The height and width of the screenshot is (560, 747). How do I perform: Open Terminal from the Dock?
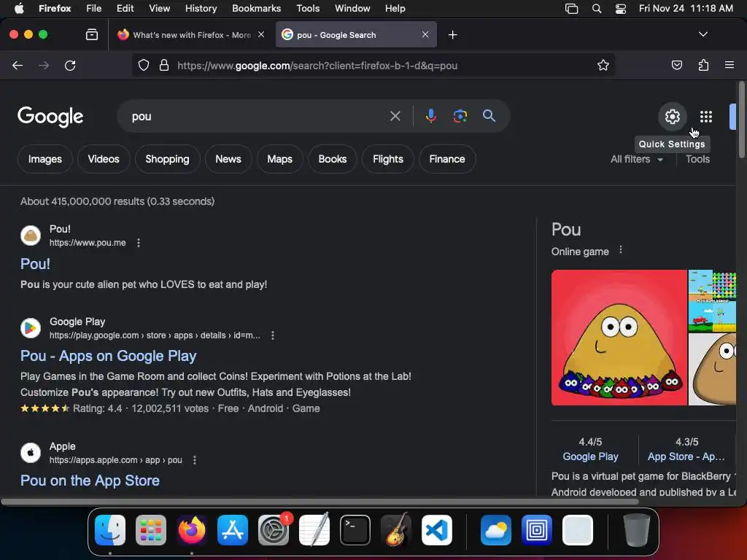pos(355,530)
